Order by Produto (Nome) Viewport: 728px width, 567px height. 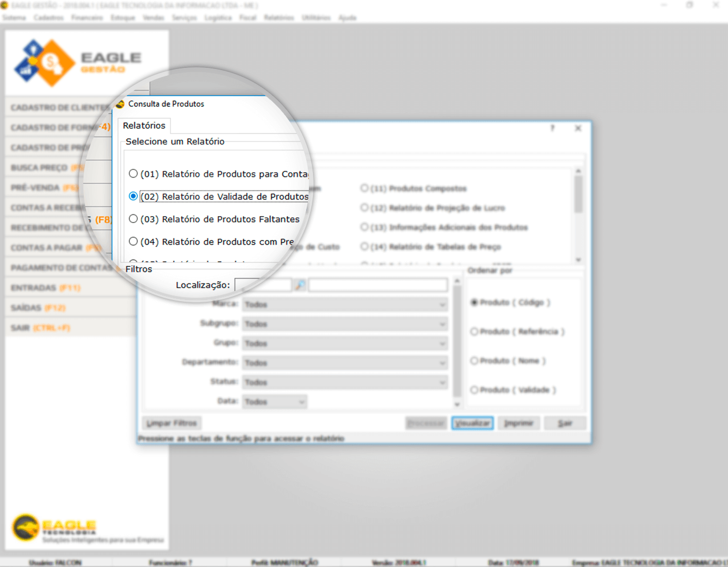click(508, 361)
